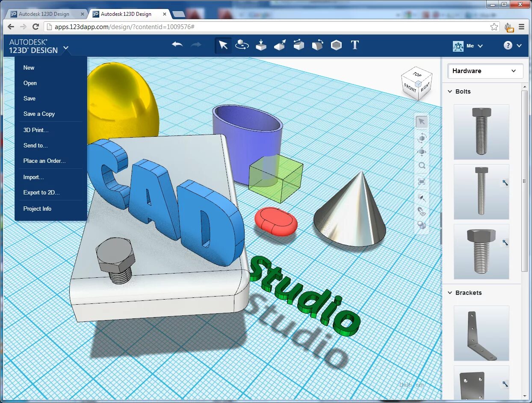This screenshot has width=532, height=403.
Task: Toggle the perspective view icon in the navigation bar
Action: (x=422, y=197)
